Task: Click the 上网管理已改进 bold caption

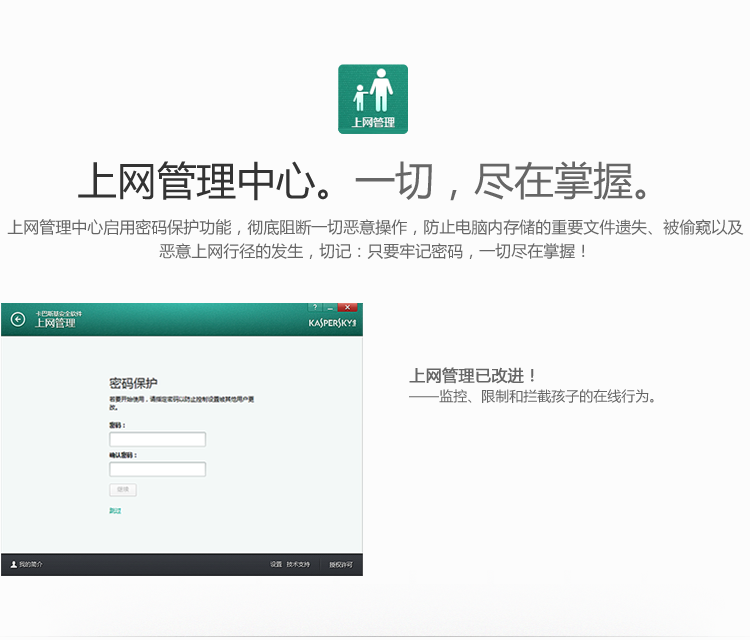Action: point(473,376)
